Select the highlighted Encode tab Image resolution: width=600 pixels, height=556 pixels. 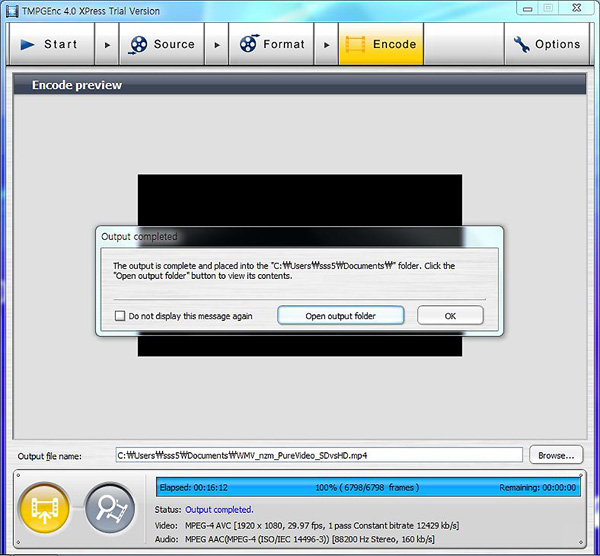click(381, 44)
